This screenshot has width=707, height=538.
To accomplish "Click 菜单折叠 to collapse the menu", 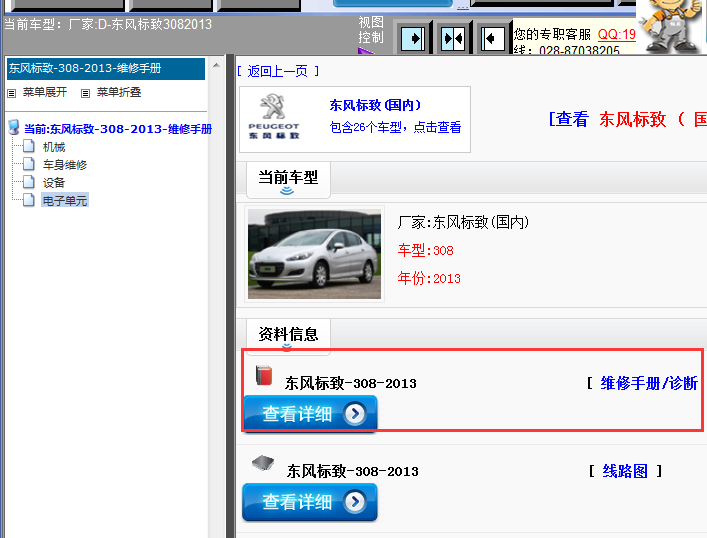I will pyautogui.click(x=119, y=92).
